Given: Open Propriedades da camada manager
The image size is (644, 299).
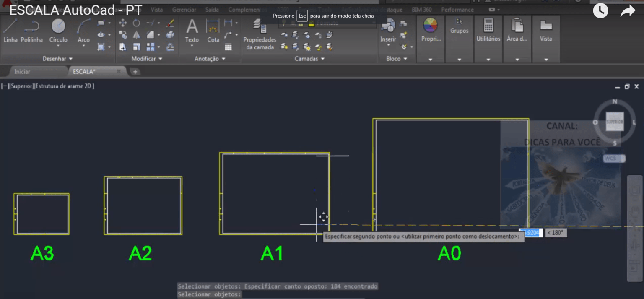Looking at the screenshot, I should [260, 35].
